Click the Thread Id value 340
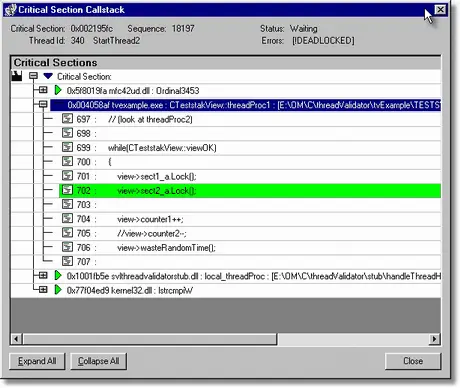Screen dimensions: 460x388 (77, 40)
